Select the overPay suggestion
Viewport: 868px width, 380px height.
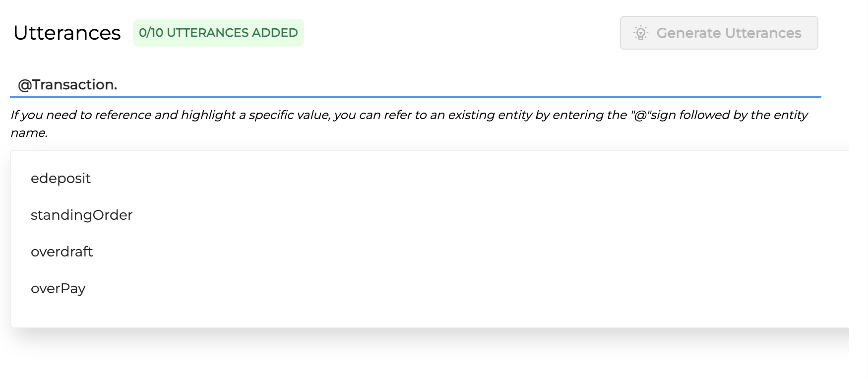pyautogui.click(x=58, y=289)
